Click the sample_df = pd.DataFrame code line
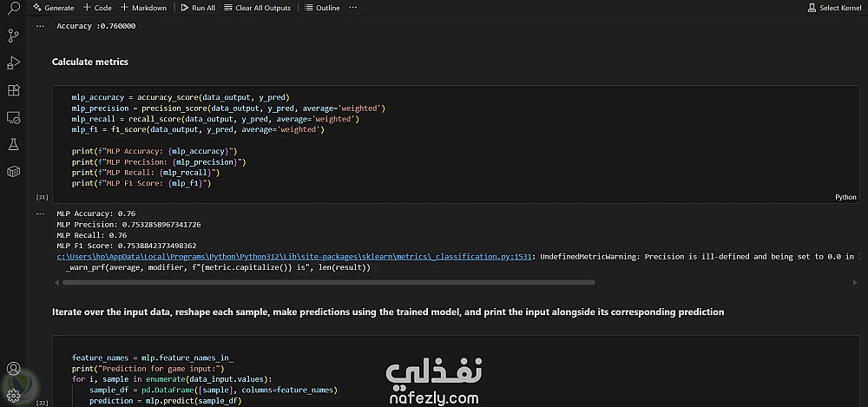The height and width of the screenshot is (407, 868). pyautogui.click(x=214, y=390)
